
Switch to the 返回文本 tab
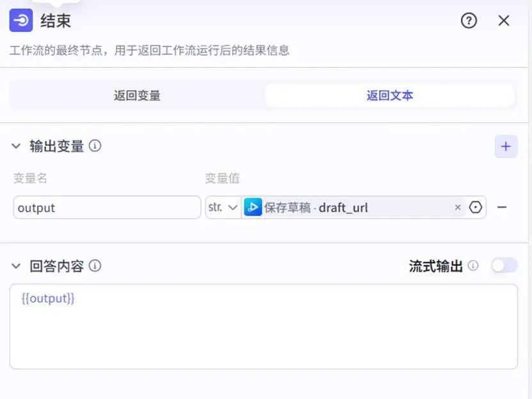coord(390,96)
